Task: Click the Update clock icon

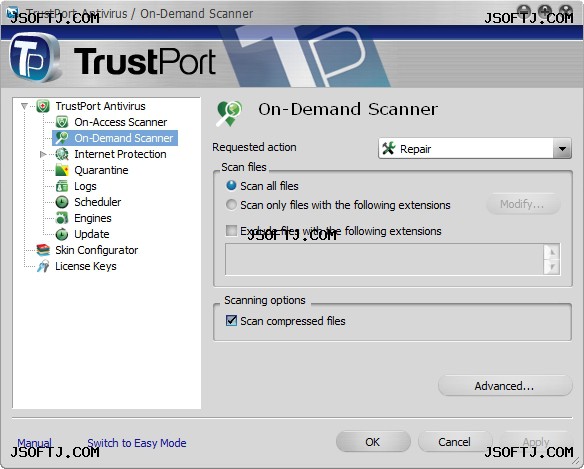Action: click(62, 234)
